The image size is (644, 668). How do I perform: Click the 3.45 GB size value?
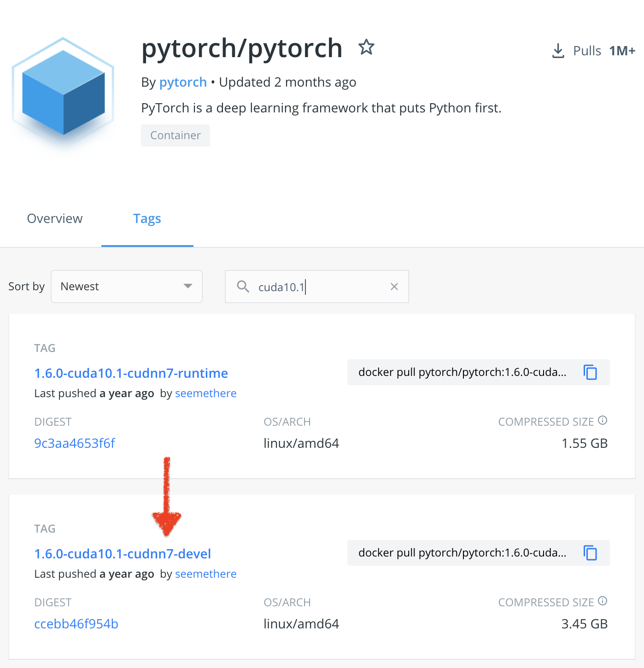click(x=585, y=624)
